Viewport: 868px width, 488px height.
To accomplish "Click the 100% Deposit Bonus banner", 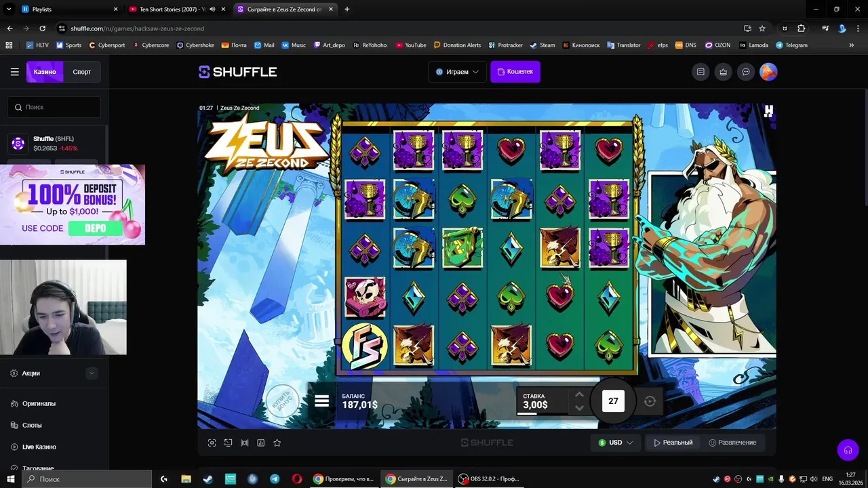I will click(73, 204).
